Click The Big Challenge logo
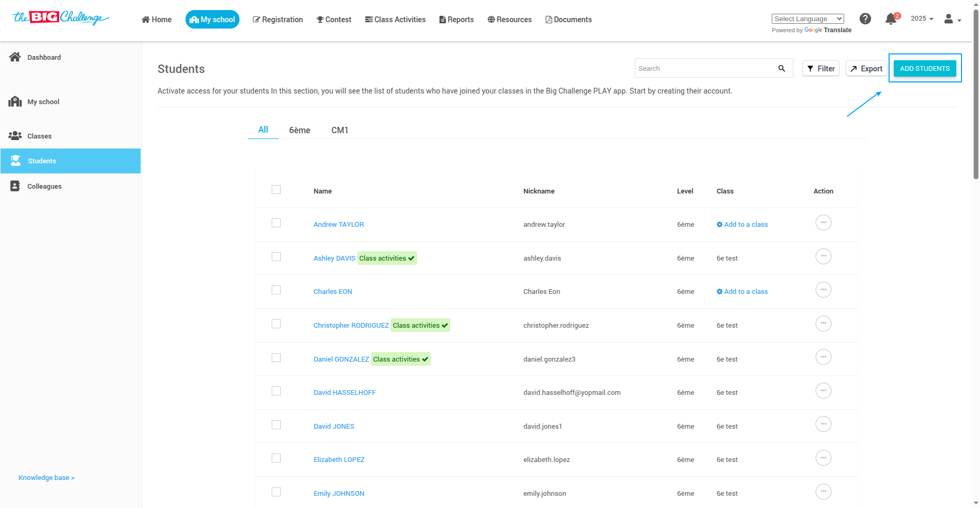Screen dimensions: 980x508 [61, 18]
